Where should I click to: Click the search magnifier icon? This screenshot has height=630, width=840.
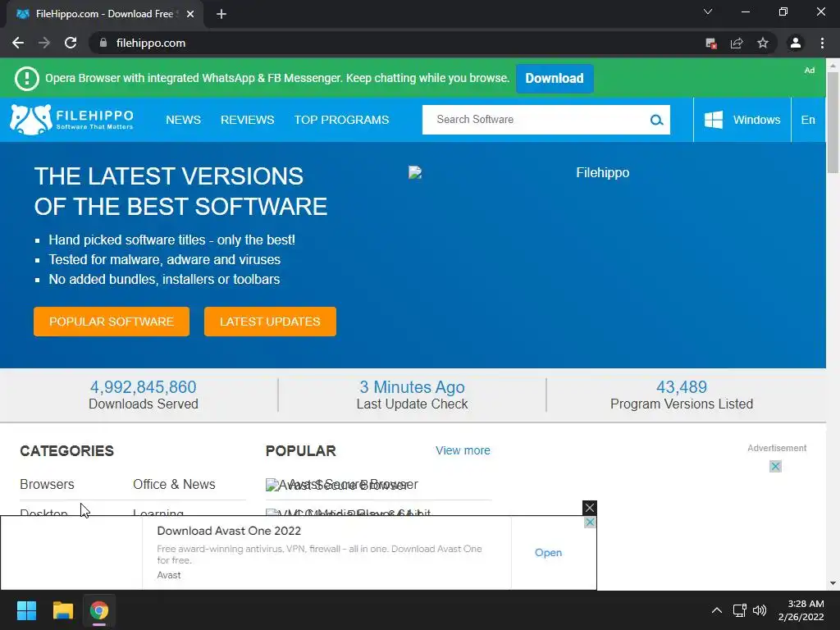tap(656, 120)
